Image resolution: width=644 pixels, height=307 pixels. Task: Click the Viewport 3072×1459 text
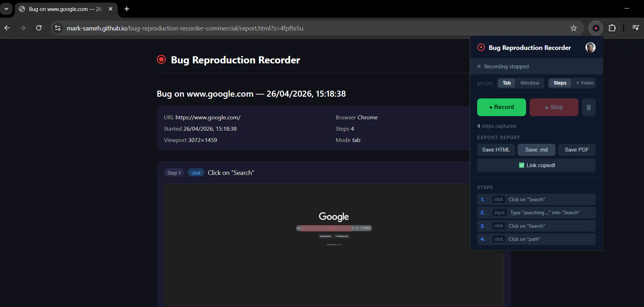click(190, 140)
